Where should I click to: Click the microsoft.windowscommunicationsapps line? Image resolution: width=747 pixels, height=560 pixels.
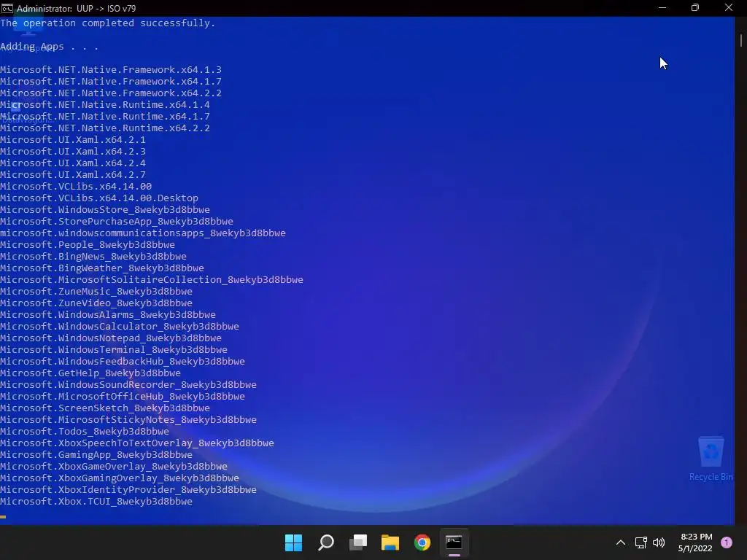[143, 233]
